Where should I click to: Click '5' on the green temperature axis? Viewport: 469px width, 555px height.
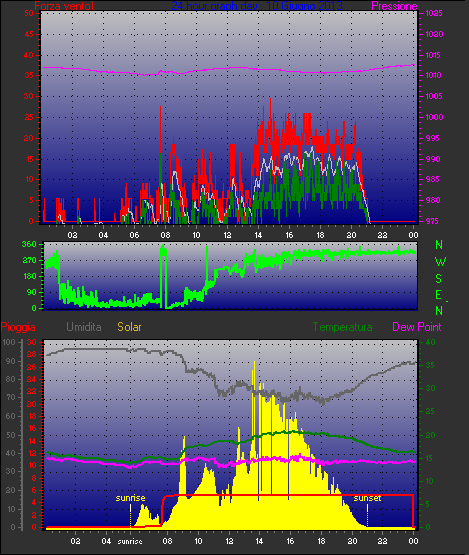tap(428, 504)
